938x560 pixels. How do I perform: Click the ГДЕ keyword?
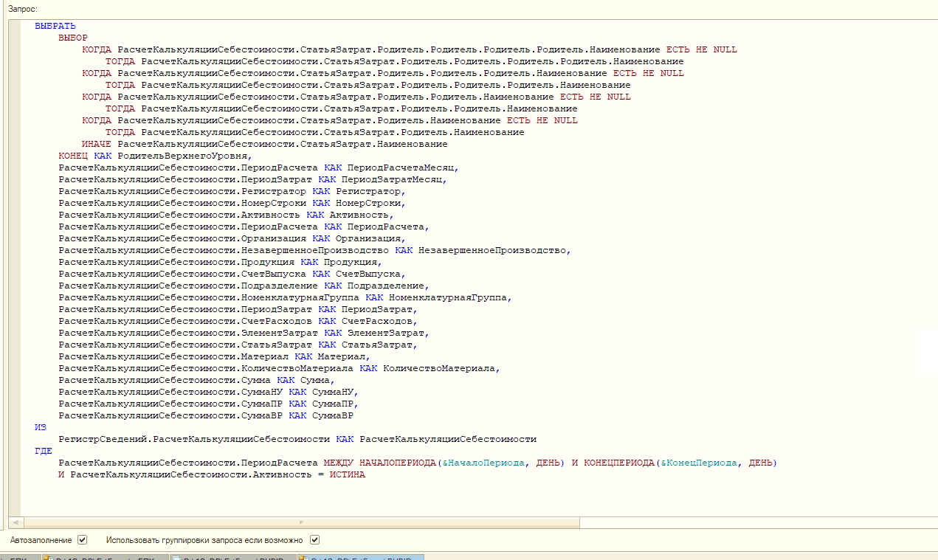click(44, 451)
